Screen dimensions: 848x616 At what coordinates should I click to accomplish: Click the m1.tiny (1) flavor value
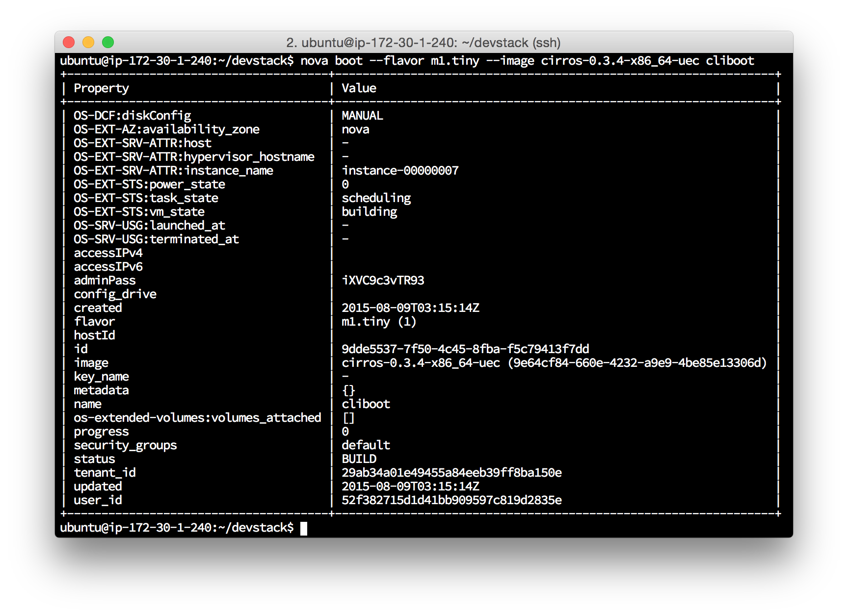click(379, 322)
